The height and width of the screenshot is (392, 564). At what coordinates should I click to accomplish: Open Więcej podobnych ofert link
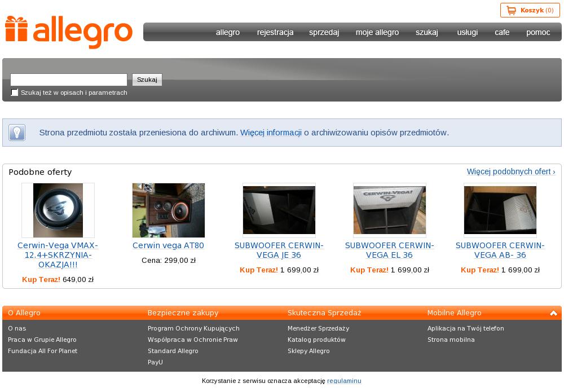click(x=511, y=171)
